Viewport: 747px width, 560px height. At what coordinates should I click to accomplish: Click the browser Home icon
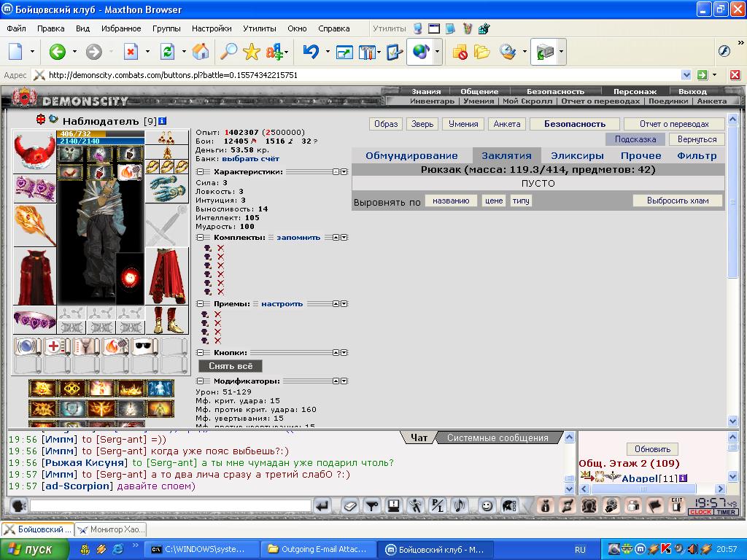point(201,52)
